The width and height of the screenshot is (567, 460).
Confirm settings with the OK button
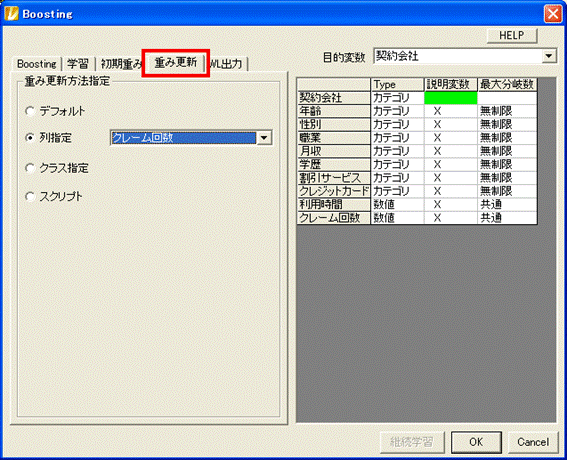476,442
